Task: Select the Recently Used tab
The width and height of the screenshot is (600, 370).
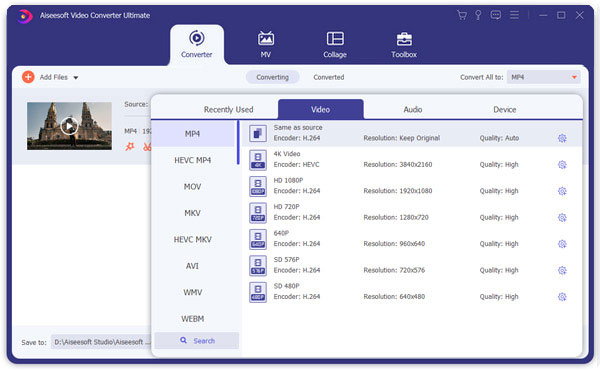Action: pos(228,109)
